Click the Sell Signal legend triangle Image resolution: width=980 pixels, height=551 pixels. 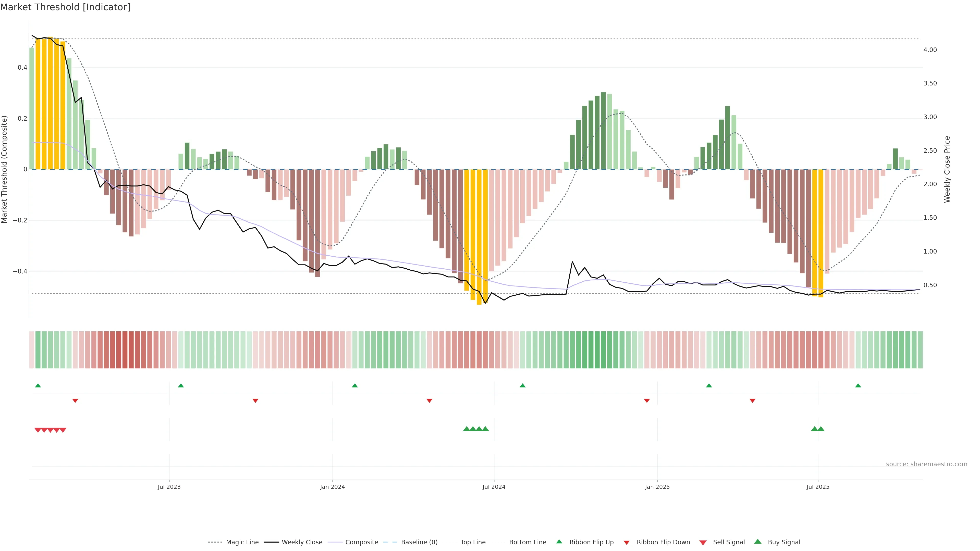point(703,542)
